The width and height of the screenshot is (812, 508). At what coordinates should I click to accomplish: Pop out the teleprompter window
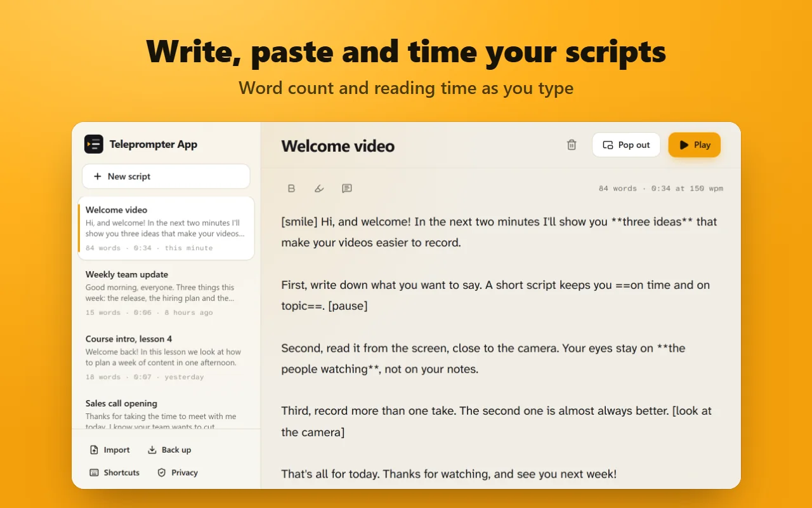pos(626,145)
